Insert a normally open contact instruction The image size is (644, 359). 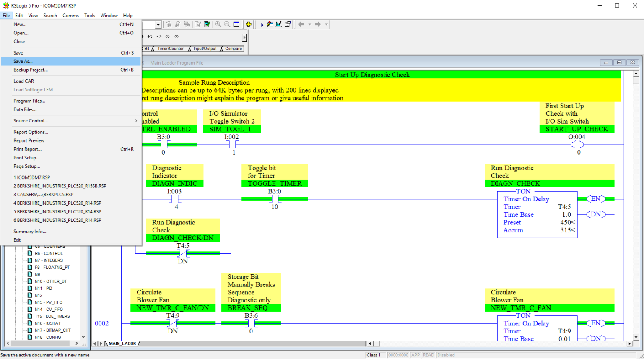tap(142, 36)
